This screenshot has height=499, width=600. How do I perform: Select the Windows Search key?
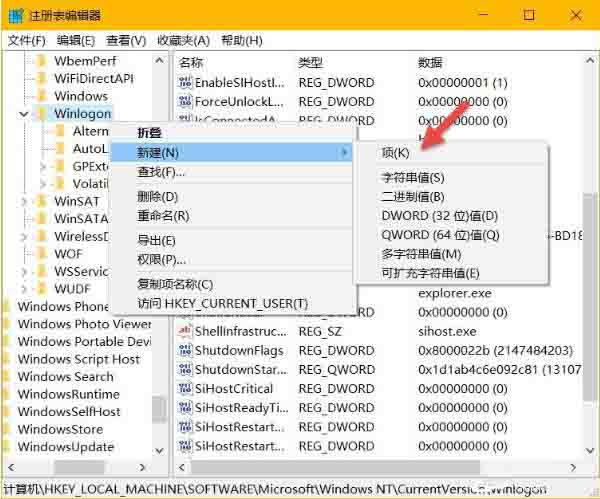click(x=65, y=377)
